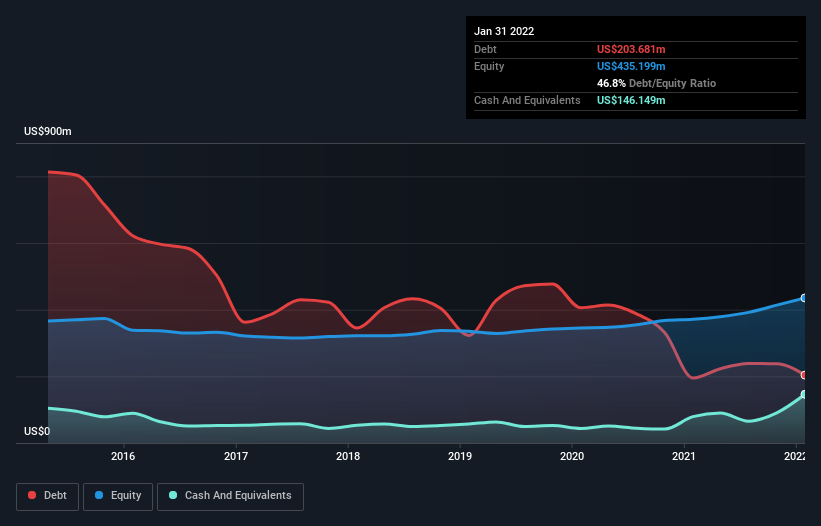Click Cash And Equivalents label in tooltip

(x=527, y=100)
